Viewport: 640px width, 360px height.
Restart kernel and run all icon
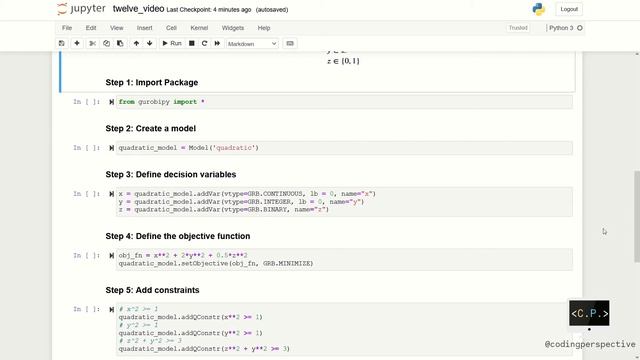tap(217, 43)
